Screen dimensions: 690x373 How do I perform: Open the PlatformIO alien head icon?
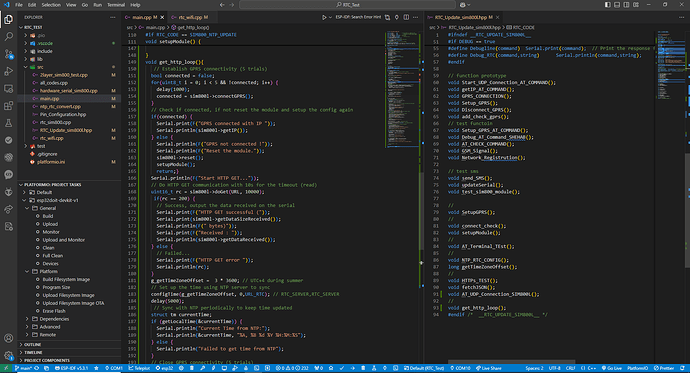pos(8,192)
